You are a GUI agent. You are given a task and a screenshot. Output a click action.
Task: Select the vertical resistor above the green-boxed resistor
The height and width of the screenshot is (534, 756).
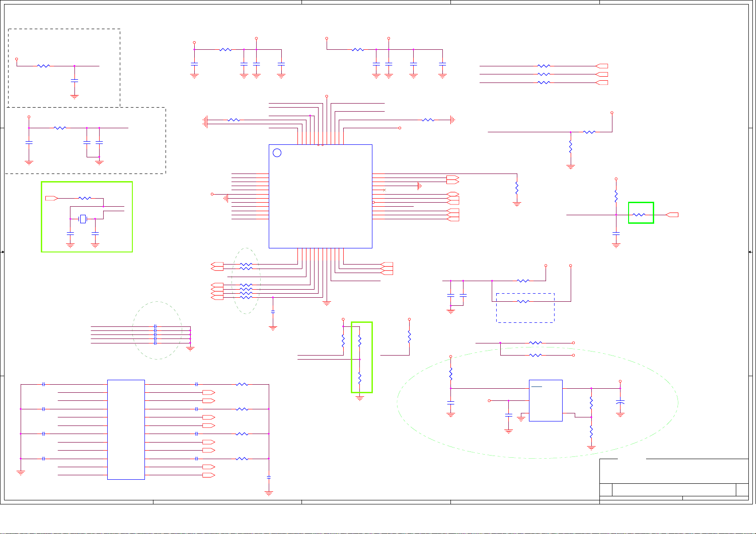616,196
